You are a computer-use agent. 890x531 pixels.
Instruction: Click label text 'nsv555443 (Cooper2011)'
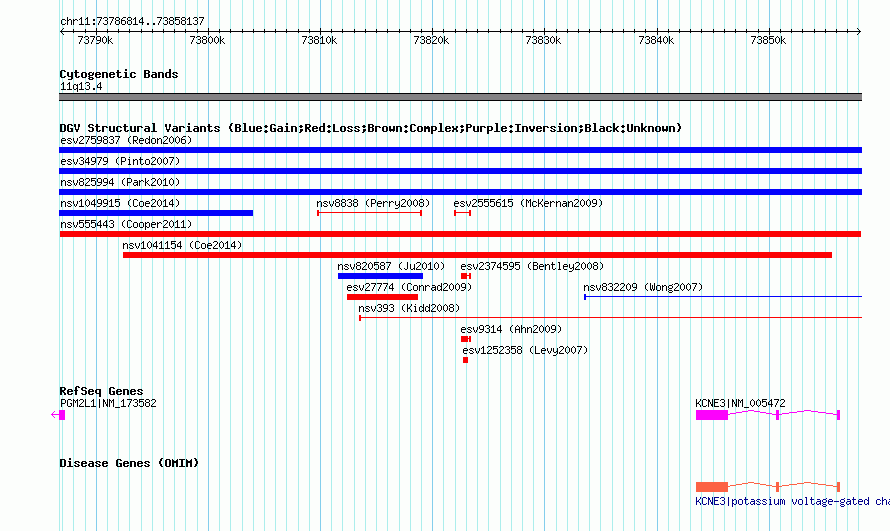click(x=126, y=224)
